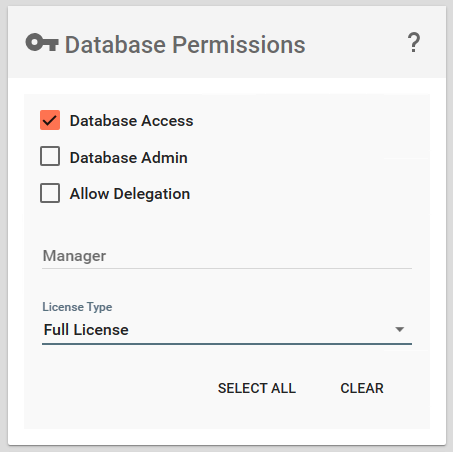Click the orange checkmark box

[x=50, y=120]
